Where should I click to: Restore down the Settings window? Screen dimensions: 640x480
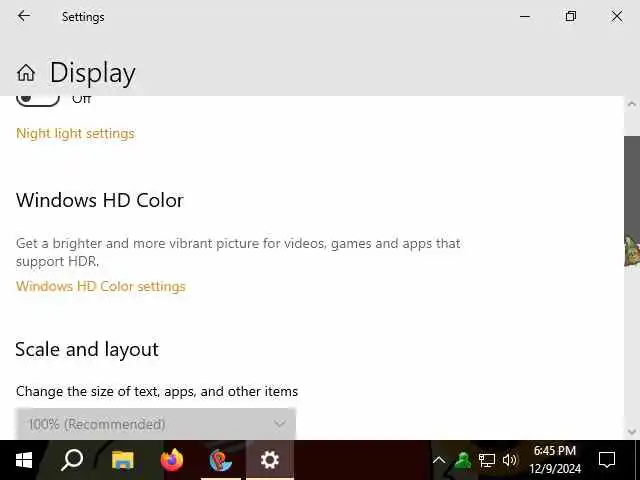(571, 16)
